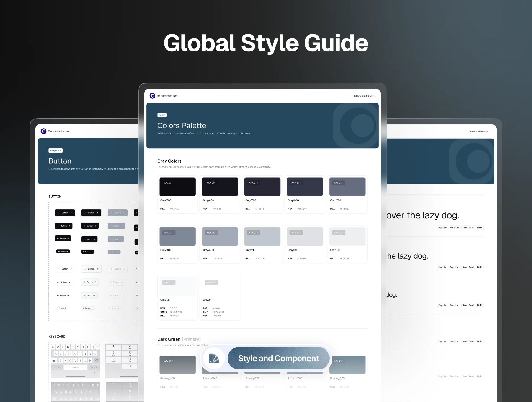Tap the 5 JKL key on the light numeric keypad
Image resolution: width=532 pixels, height=402 pixels.
[x=130, y=353]
